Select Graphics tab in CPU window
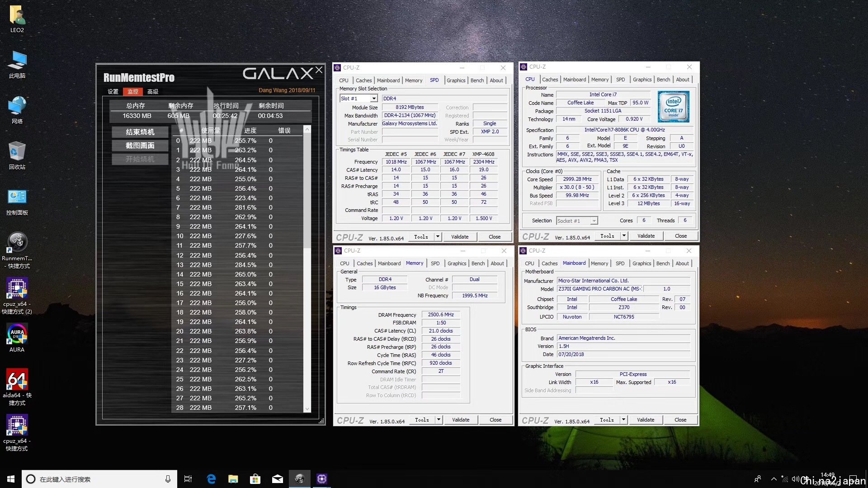This screenshot has height=488, width=868. tap(642, 80)
